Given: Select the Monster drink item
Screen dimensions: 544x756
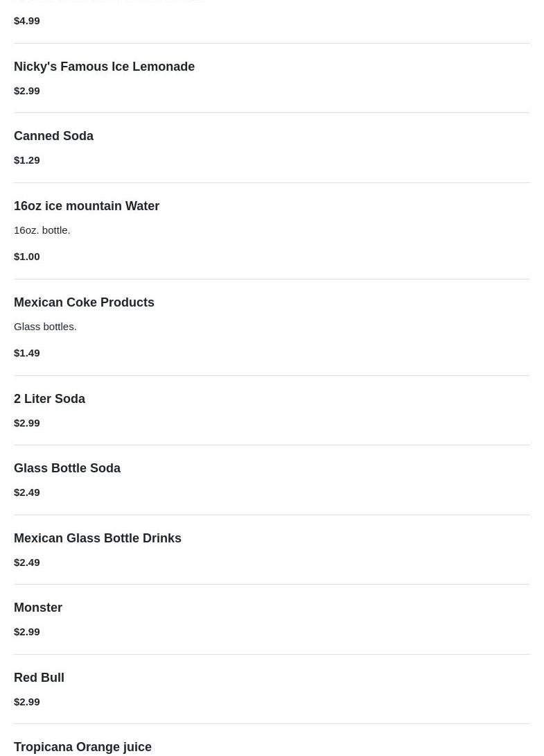Looking at the screenshot, I should [38, 608].
